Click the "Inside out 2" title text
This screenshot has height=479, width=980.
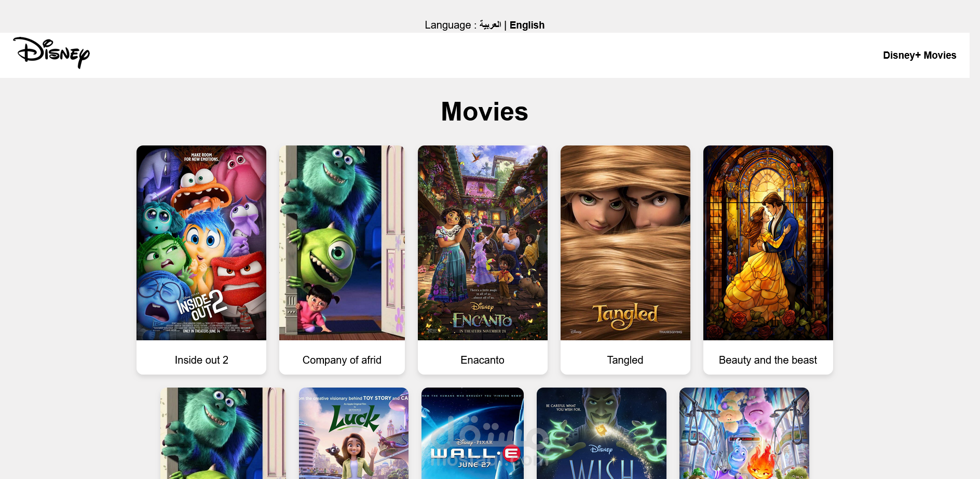201,360
